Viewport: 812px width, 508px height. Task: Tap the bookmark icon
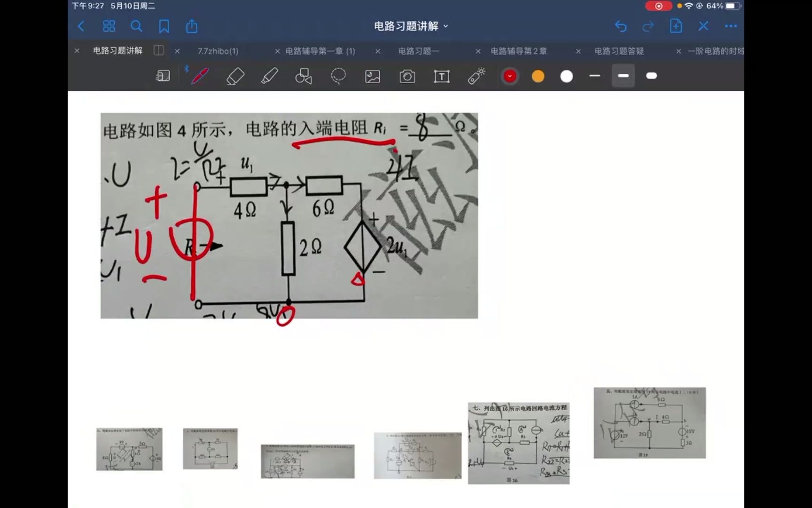(164, 26)
